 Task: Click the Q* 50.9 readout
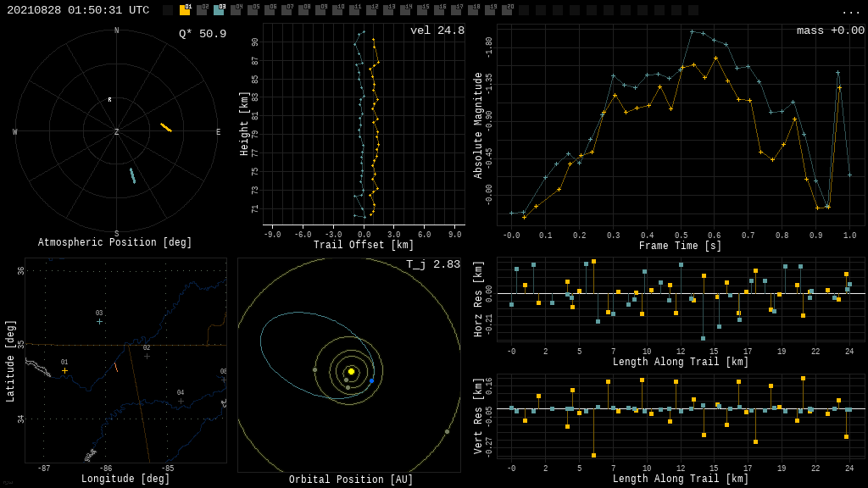[202, 34]
